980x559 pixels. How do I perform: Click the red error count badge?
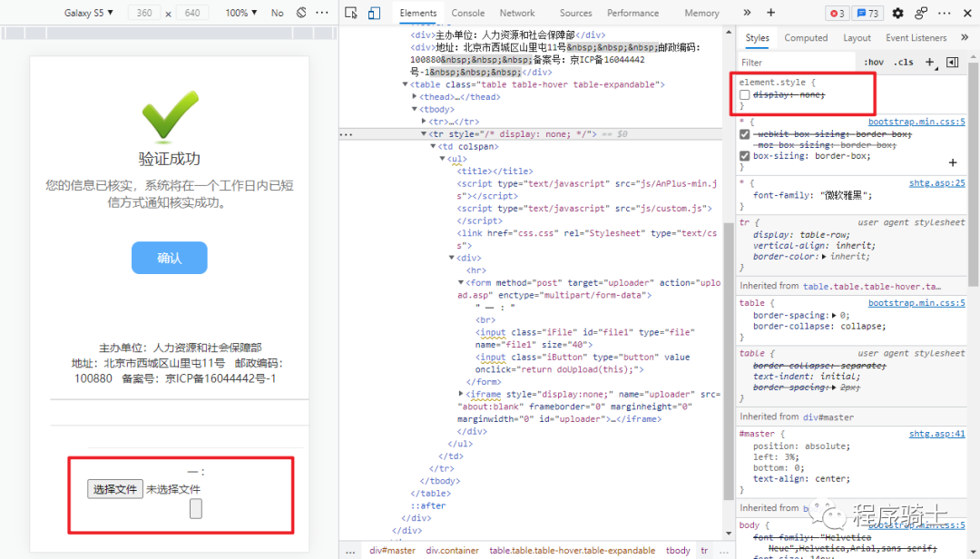point(837,13)
